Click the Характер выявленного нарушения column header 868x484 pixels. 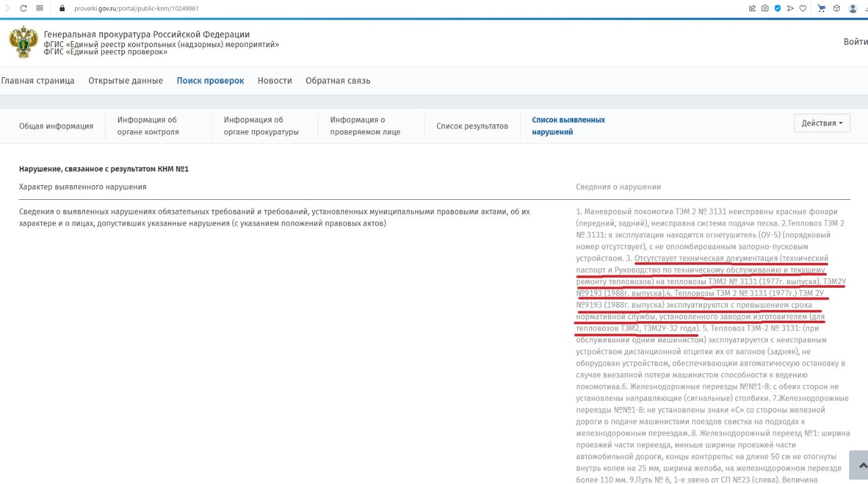(83, 187)
